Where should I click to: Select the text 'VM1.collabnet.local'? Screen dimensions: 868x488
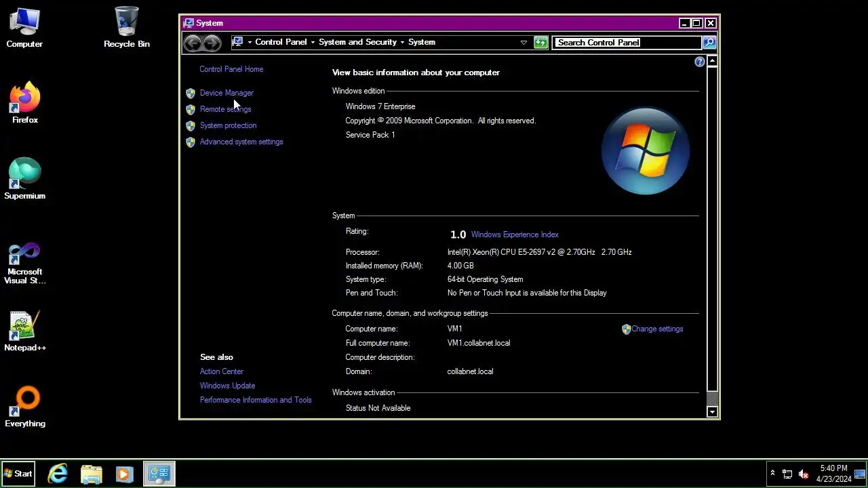click(479, 343)
